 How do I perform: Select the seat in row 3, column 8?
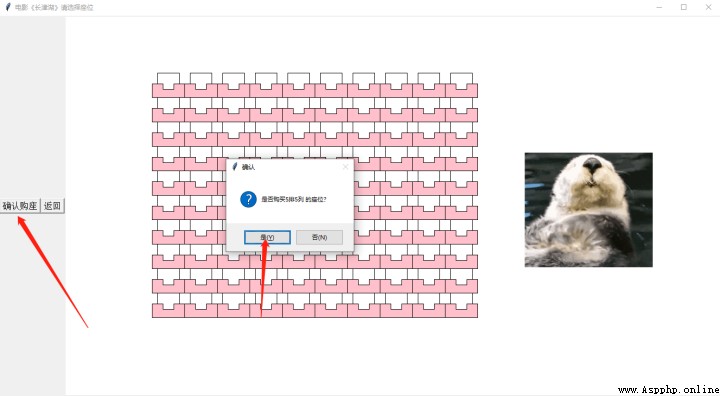coord(396,134)
